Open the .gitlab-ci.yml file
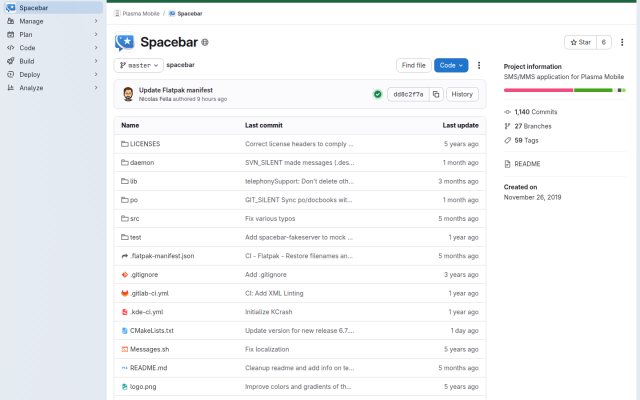This screenshot has height=400, width=640. pyautogui.click(x=149, y=293)
